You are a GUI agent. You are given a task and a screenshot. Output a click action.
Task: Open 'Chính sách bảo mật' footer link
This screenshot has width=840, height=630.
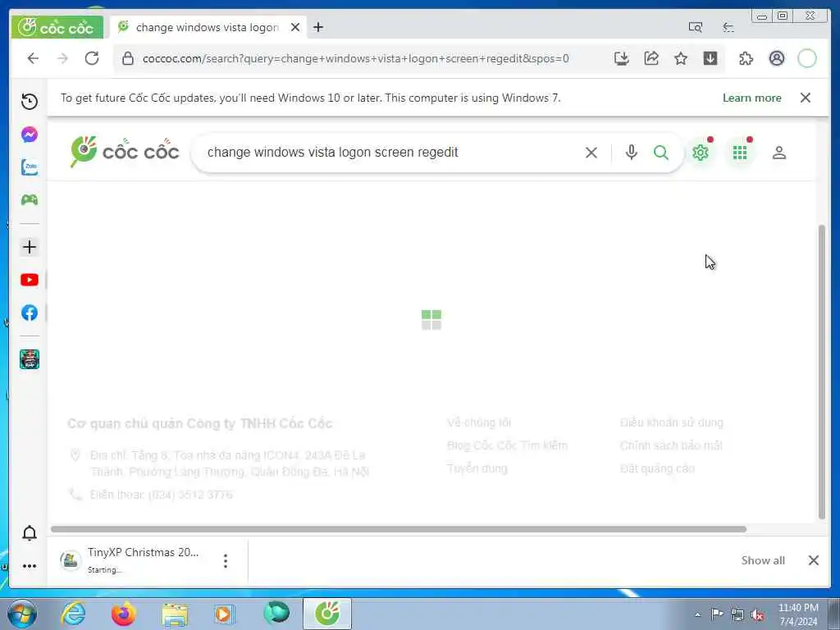[x=671, y=445]
